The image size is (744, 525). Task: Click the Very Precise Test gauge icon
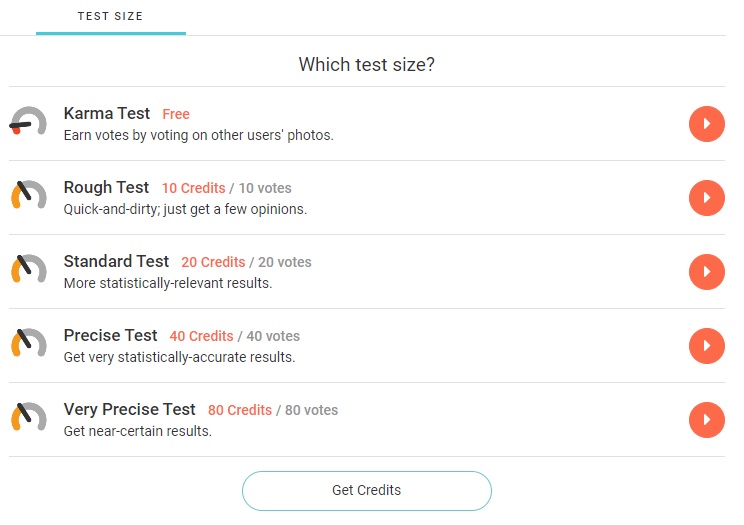coord(28,417)
